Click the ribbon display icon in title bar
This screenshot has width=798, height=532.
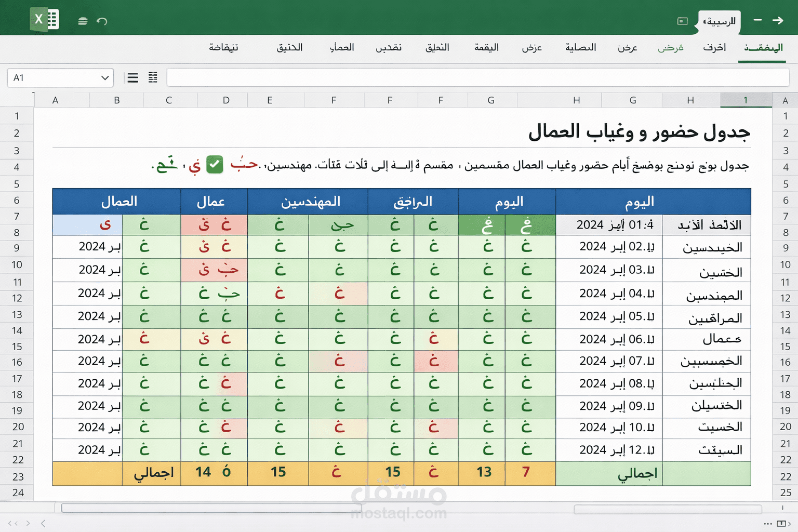coord(683,21)
